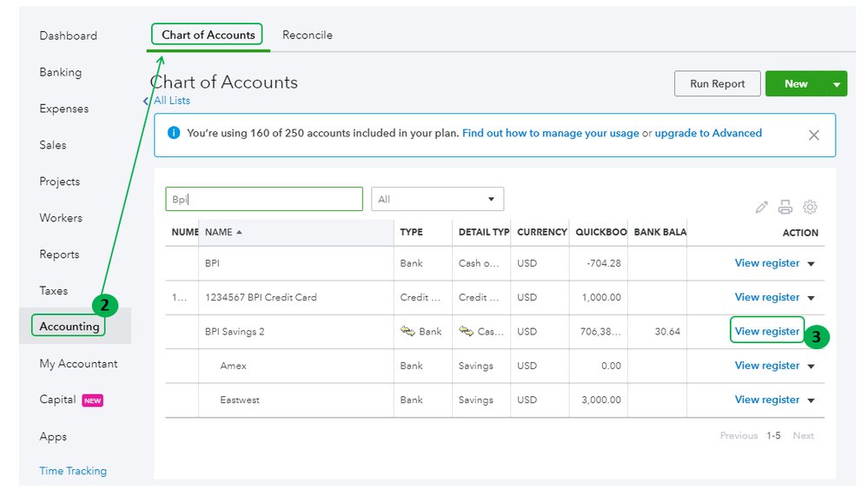View register for BPI Savings 2
The width and height of the screenshot is (868, 489).
766,331
